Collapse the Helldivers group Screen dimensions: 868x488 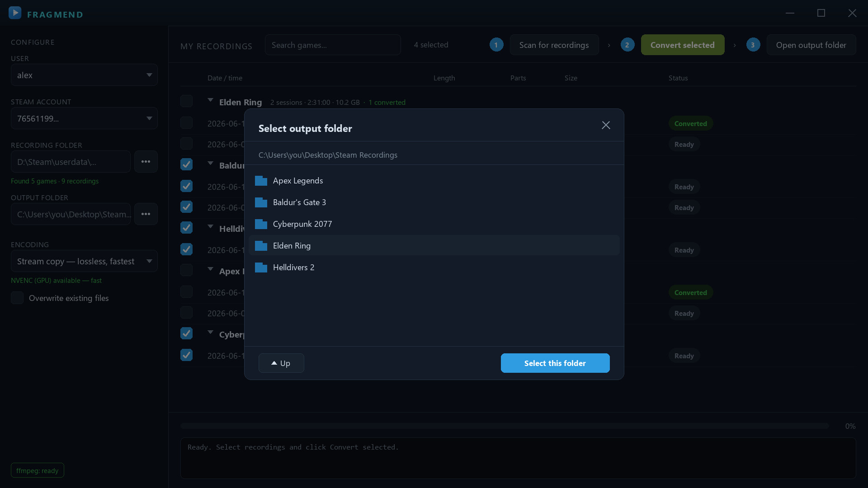[210, 227]
